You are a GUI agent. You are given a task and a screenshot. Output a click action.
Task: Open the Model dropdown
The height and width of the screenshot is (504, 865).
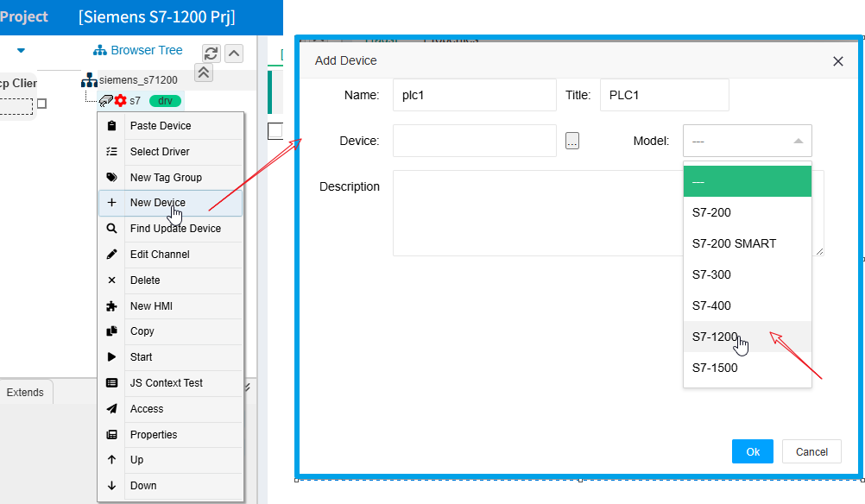(x=748, y=142)
